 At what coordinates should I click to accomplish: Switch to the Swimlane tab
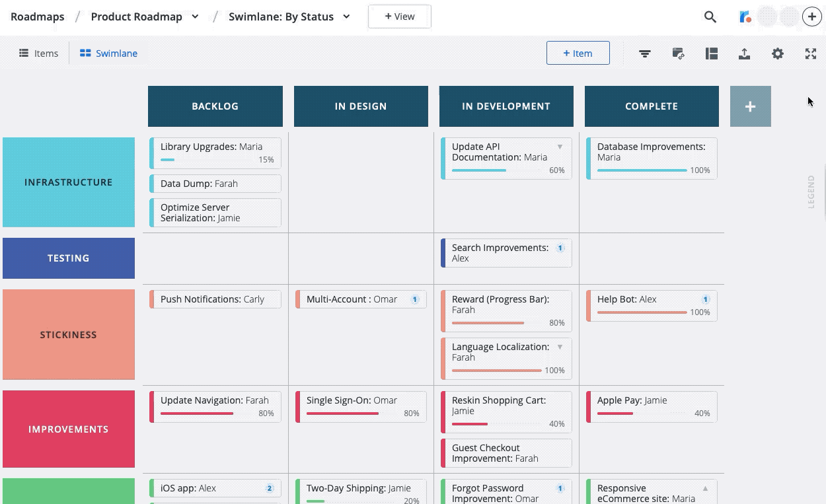coord(108,54)
